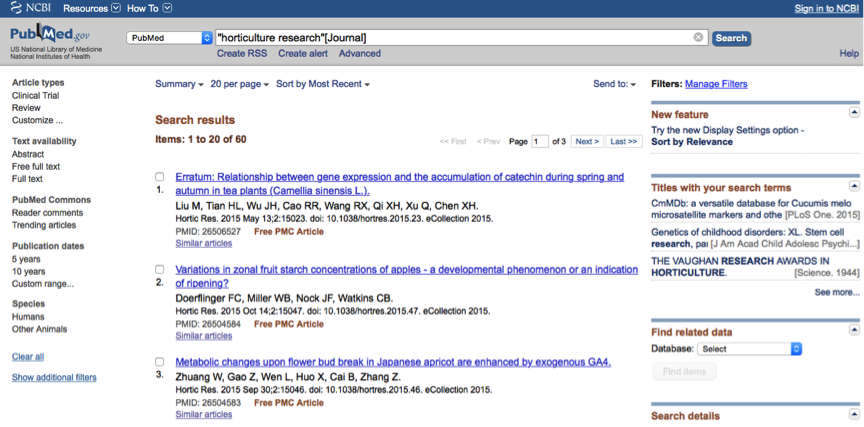Filter by Clinical Trial article type
This screenshot has height=427, width=864.
pyautogui.click(x=36, y=95)
